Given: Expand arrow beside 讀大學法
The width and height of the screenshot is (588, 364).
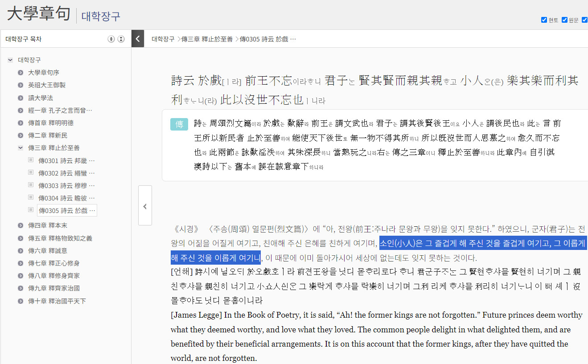Looking at the screenshot, I should pyautogui.click(x=21, y=98).
